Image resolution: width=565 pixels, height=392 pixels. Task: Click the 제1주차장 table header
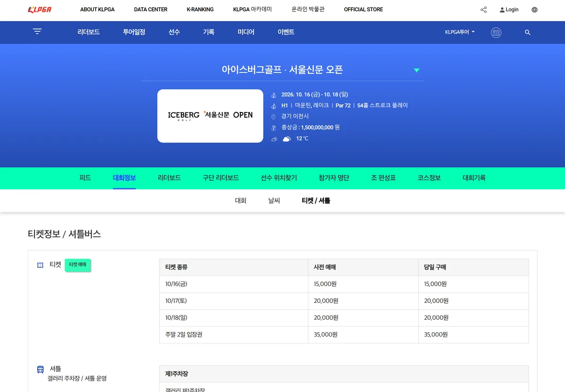(x=344, y=374)
